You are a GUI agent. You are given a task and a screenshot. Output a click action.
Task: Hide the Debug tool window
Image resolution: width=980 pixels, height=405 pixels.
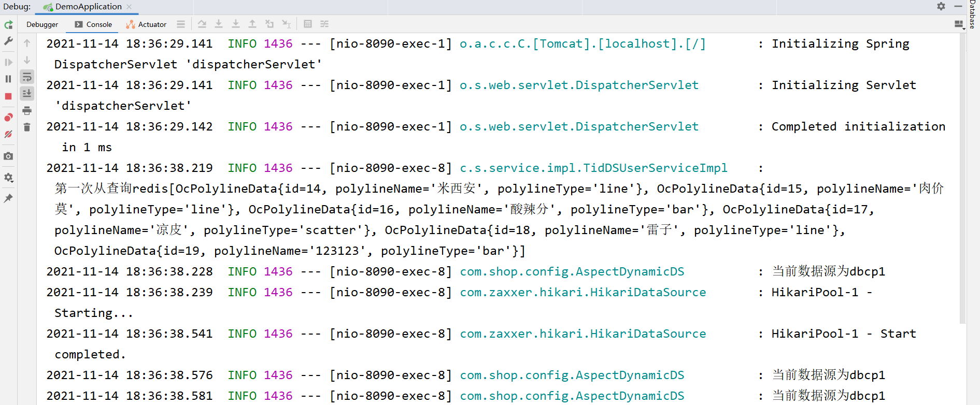pyautogui.click(x=958, y=6)
